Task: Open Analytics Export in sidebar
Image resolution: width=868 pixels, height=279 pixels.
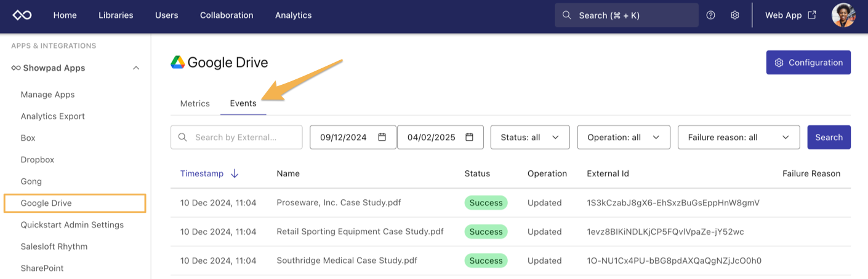Action: click(x=53, y=116)
